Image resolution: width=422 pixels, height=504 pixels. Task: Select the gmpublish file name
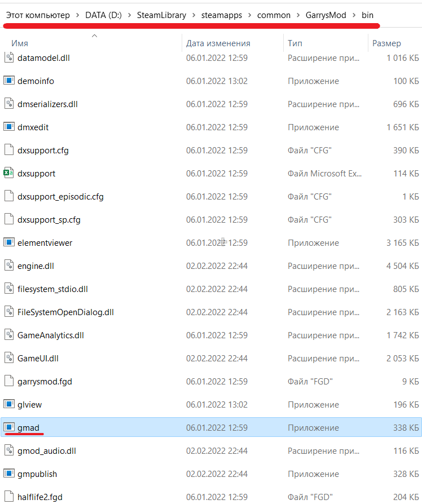pos(37,474)
